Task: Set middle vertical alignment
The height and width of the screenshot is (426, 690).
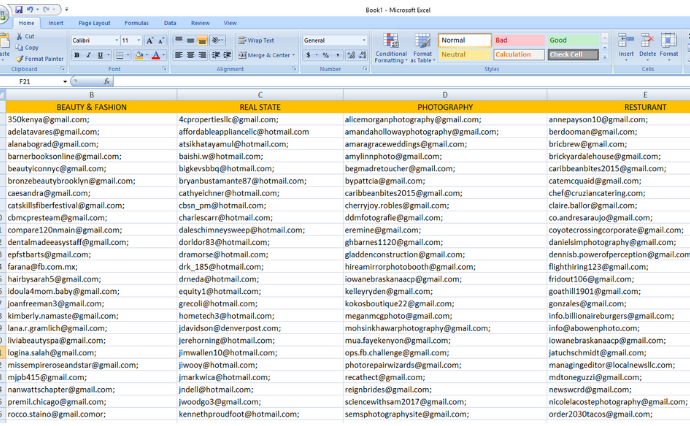Action: tap(190, 40)
